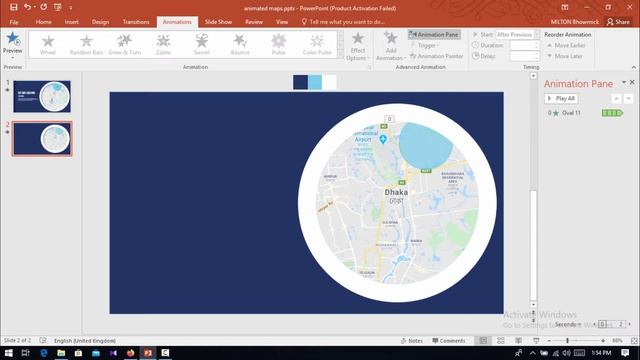Click the light blue color swatch

click(x=315, y=82)
